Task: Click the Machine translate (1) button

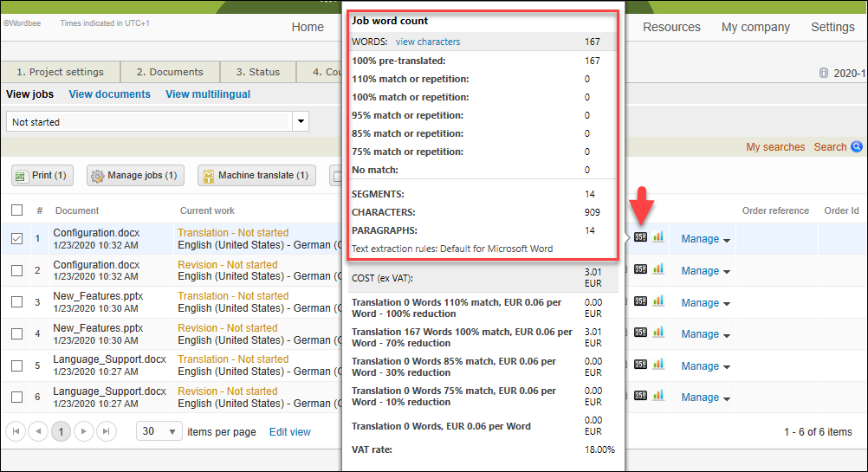Action: 256,176
